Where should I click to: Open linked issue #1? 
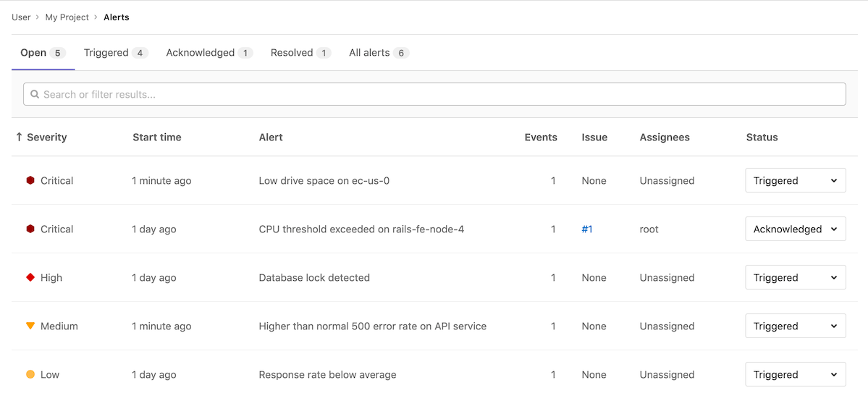pyautogui.click(x=587, y=229)
